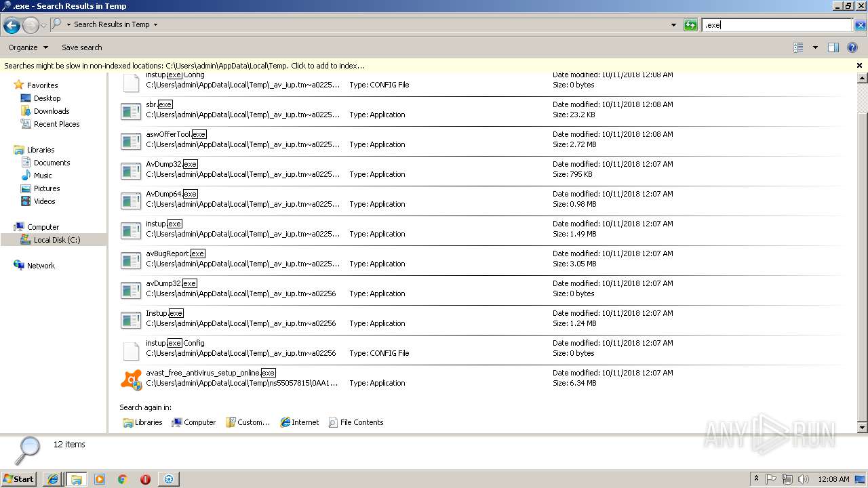868x488 pixels.
Task: Open Recent Places
Action: pyautogui.click(x=56, y=124)
